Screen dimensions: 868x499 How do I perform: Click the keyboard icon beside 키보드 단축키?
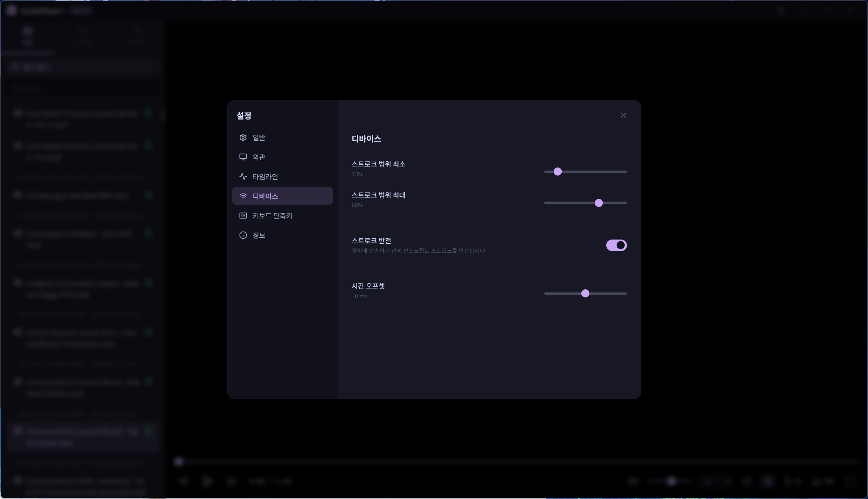[243, 216]
